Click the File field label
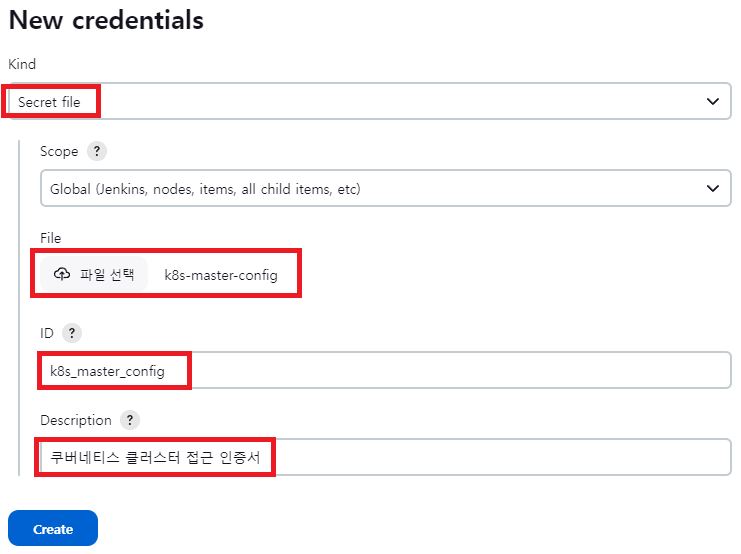The image size is (741, 554). (x=51, y=238)
